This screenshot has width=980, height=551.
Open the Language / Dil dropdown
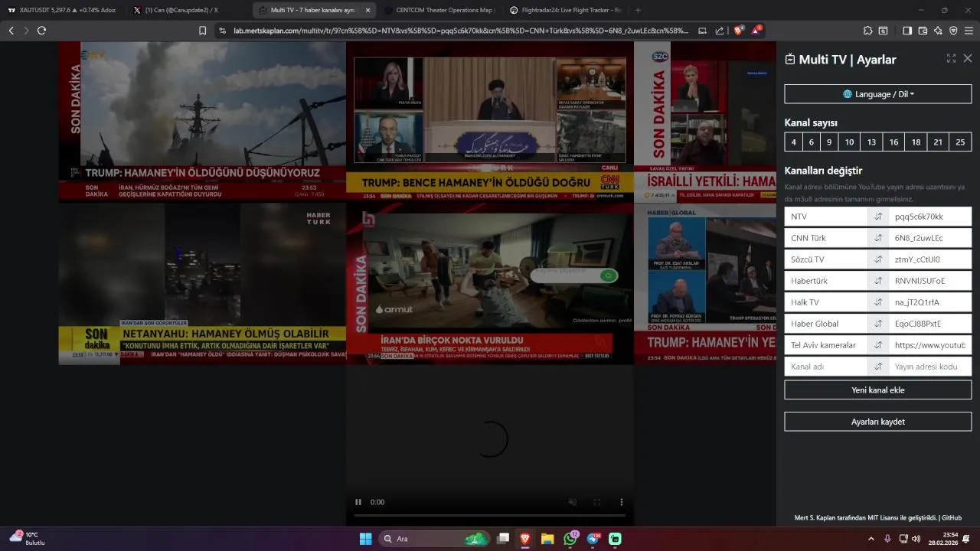(x=878, y=94)
